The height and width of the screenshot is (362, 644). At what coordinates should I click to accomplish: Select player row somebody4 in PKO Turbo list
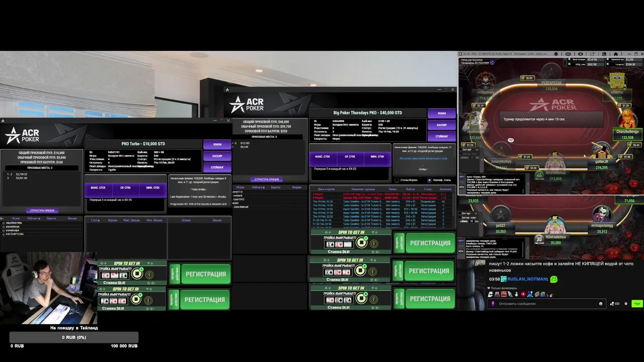(41, 230)
